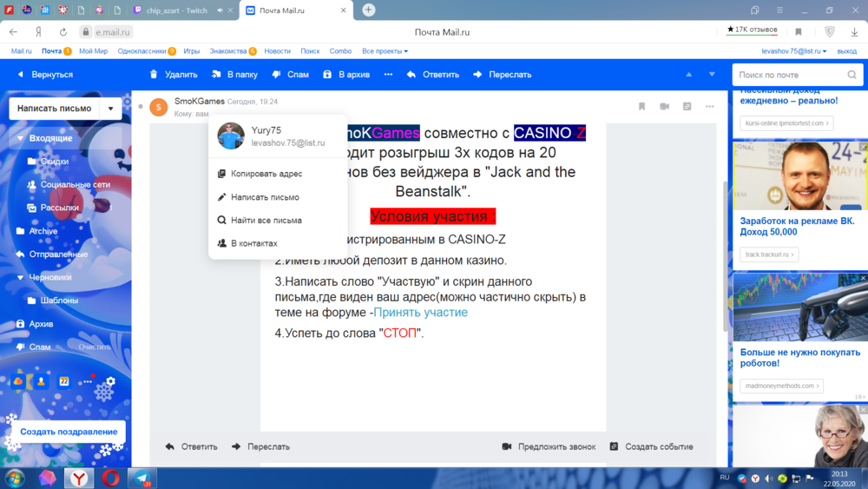The image size is (868, 489).
Task: Open the sidebar settings gear icon
Action: [110, 381]
